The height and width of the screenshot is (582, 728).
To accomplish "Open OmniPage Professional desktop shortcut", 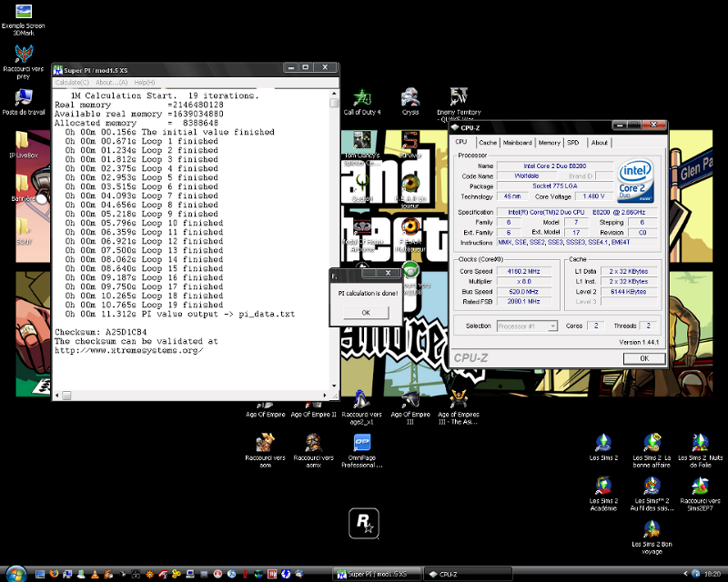I will [361, 451].
